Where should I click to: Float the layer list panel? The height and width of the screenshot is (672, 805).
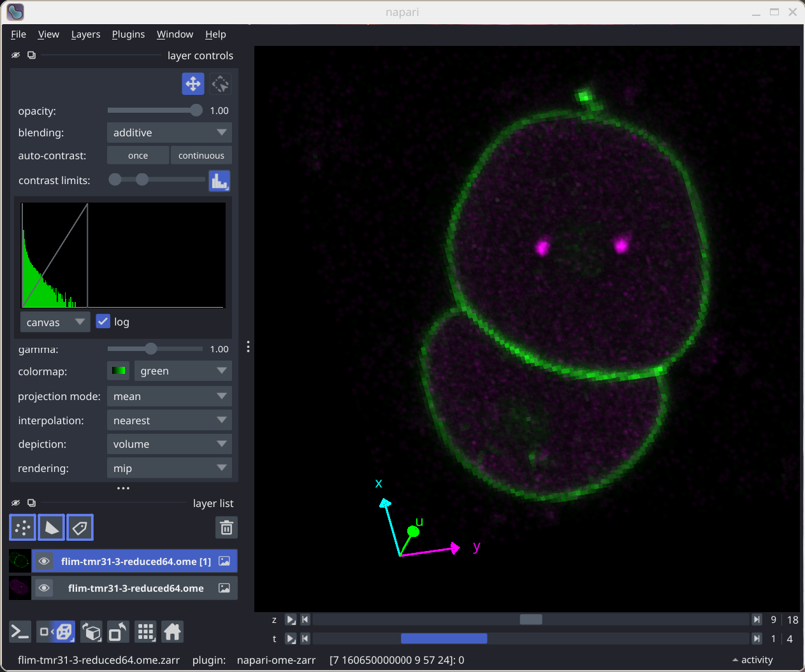31,503
